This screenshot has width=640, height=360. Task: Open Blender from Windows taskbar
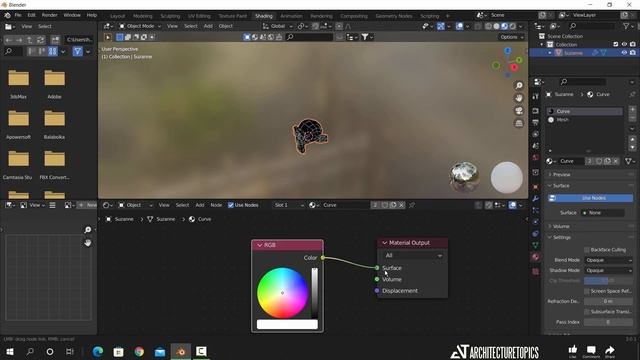pyautogui.click(x=180, y=351)
